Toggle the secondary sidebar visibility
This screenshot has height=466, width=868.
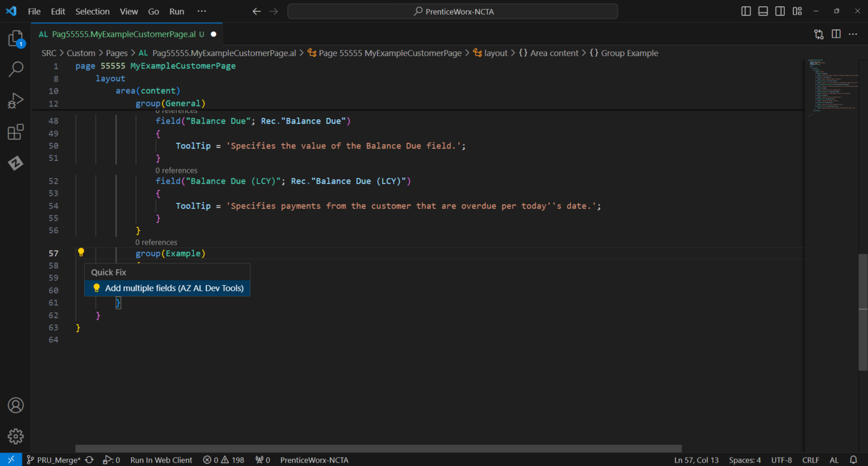(x=780, y=11)
